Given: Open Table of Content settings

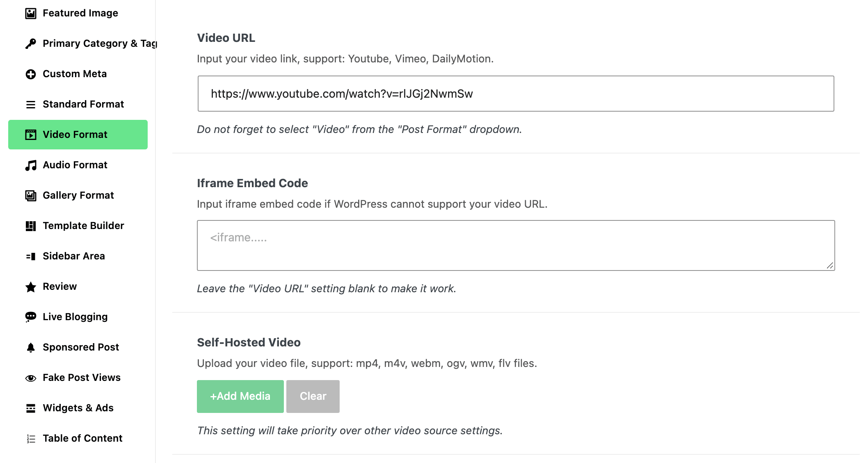Looking at the screenshot, I should 78,438.
